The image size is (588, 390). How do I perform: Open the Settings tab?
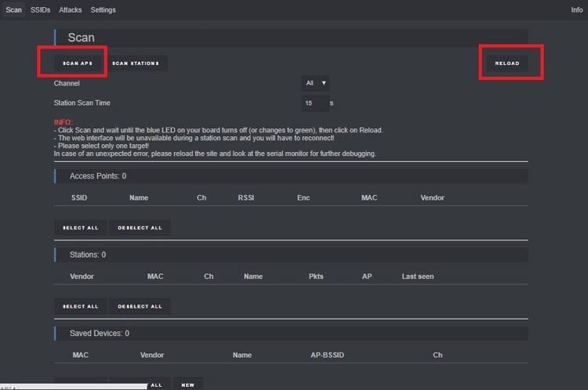point(103,10)
